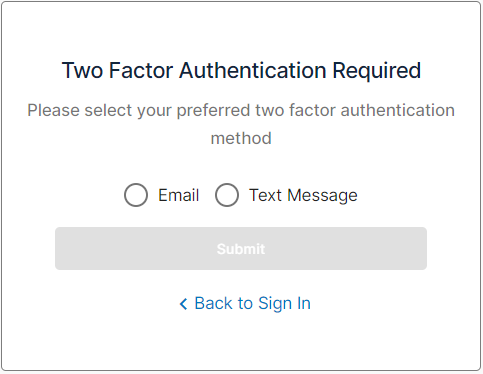The width and height of the screenshot is (483, 374).
Task: Select the Text Message radio button
Action: click(x=227, y=195)
